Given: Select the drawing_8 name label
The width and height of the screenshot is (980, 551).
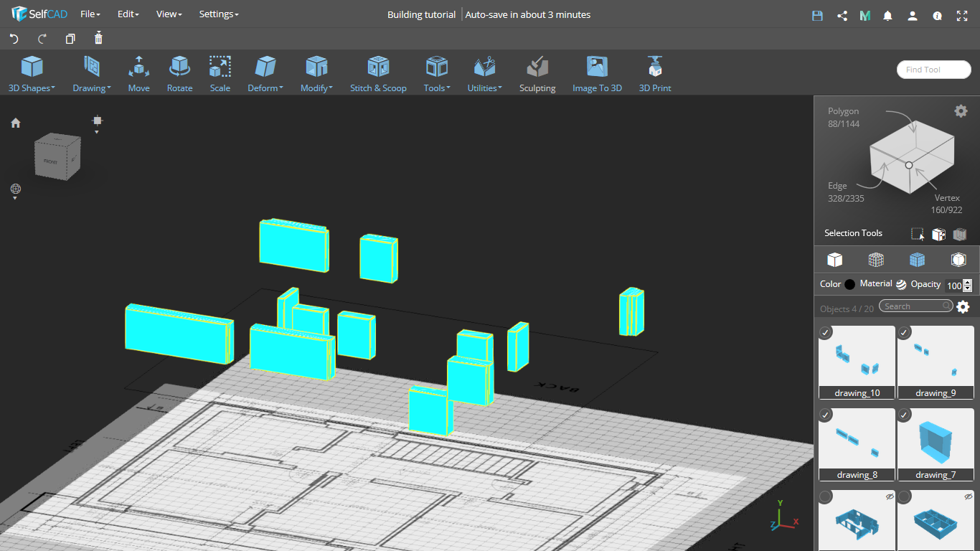Looking at the screenshot, I should click(857, 475).
